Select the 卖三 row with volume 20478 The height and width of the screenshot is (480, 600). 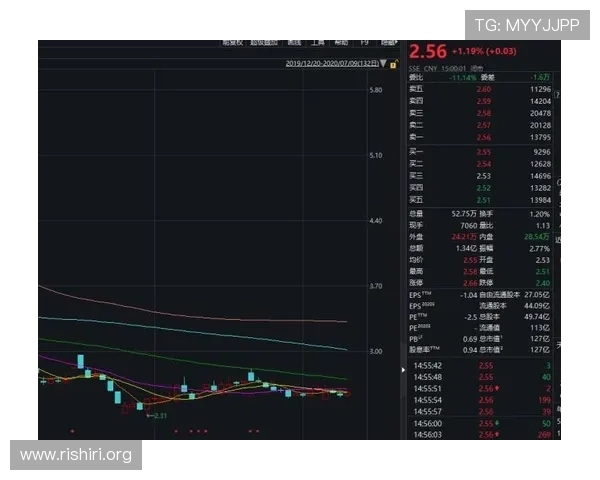[x=480, y=113]
